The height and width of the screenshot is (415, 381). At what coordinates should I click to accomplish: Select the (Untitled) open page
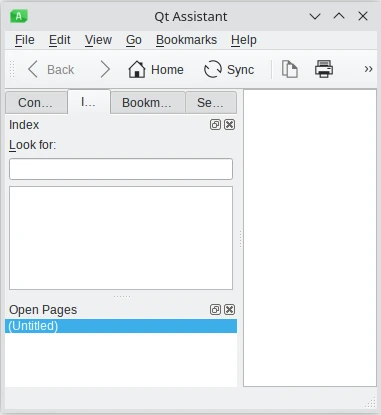click(121, 326)
